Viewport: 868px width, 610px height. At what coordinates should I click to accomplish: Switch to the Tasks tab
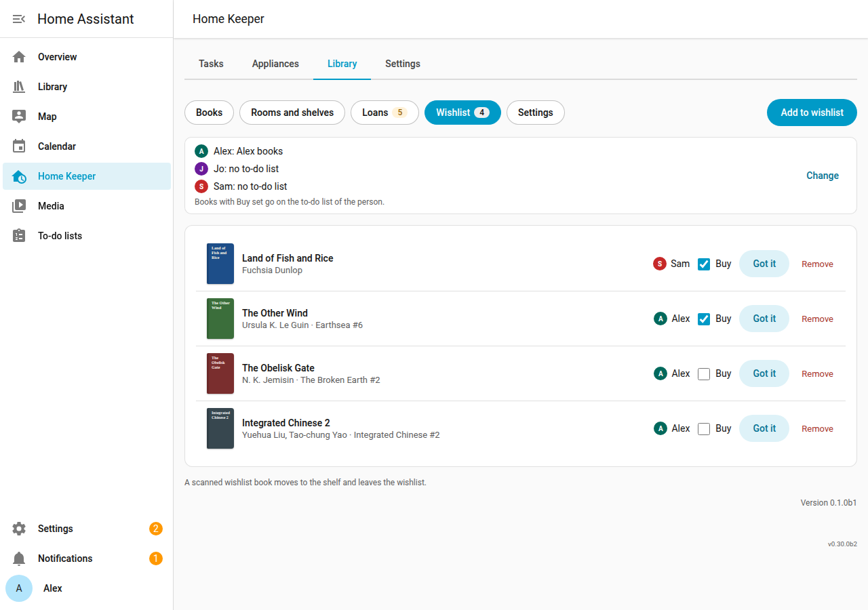211,64
